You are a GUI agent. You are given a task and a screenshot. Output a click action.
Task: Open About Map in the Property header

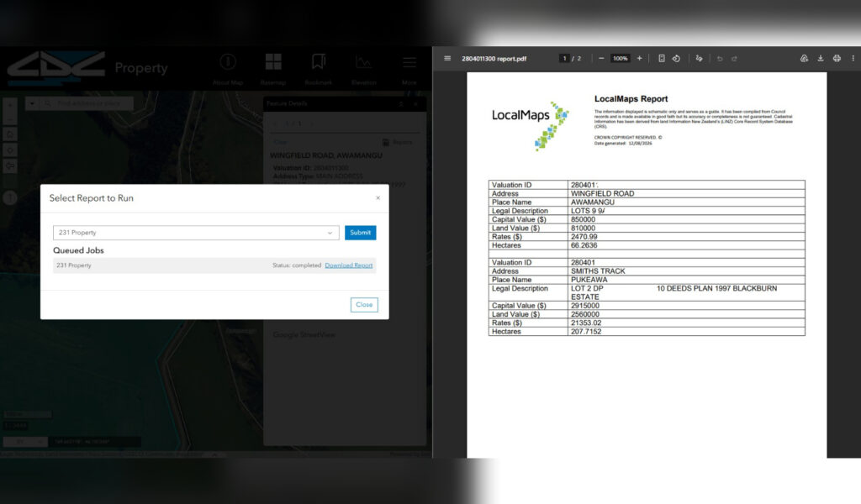(x=228, y=69)
